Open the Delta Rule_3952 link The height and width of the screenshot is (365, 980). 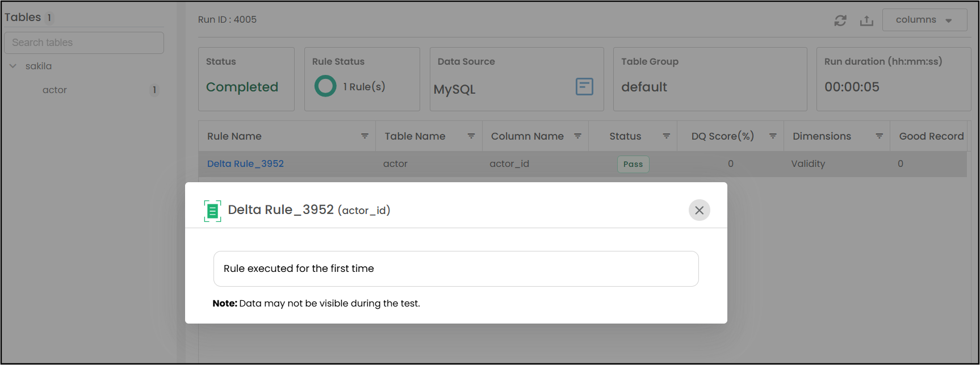pos(245,163)
